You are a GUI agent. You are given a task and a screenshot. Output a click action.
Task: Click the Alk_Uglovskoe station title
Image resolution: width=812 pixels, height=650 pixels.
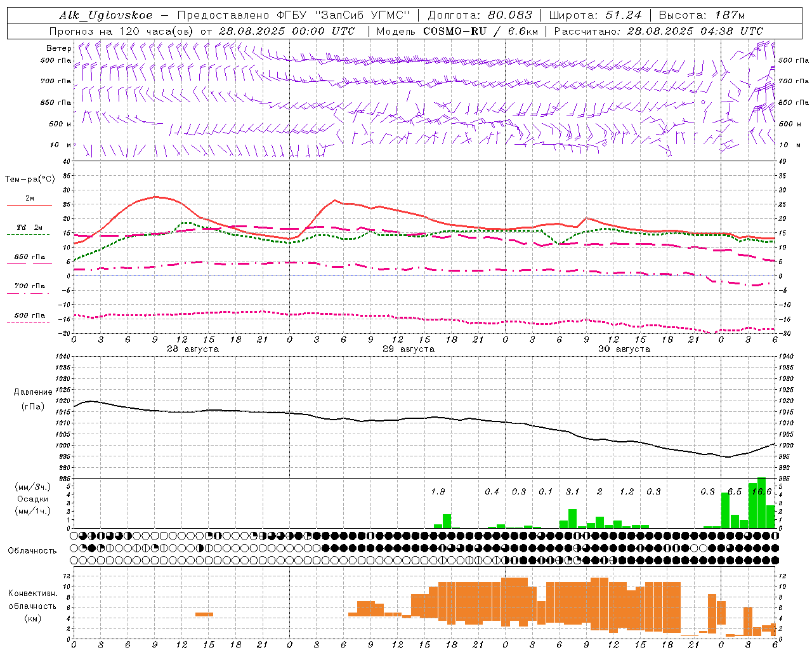[x=106, y=15]
